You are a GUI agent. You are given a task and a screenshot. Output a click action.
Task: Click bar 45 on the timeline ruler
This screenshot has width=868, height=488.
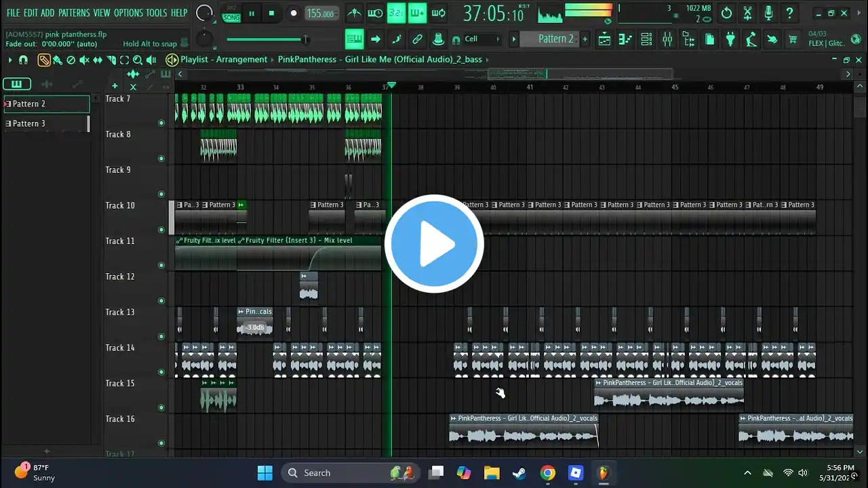[675, 87]
